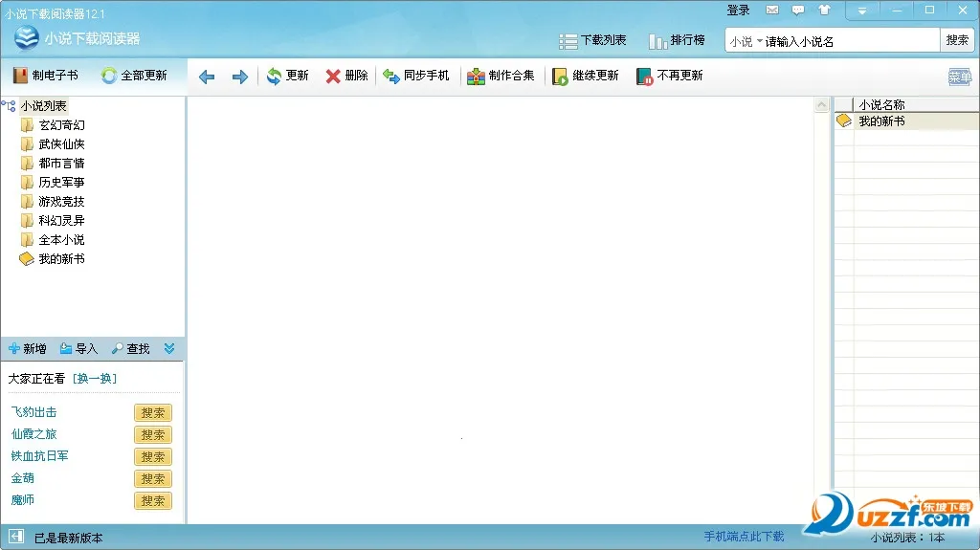980x550 pixels.
Task: Click the Update (更新) toolbar icon
Action: 274,76
